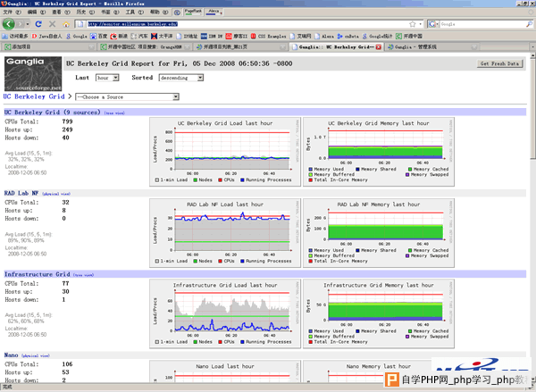This screenshot has height=392, width=536.
Task: Open the IP地址 bookmark
Action: [187, 36]
